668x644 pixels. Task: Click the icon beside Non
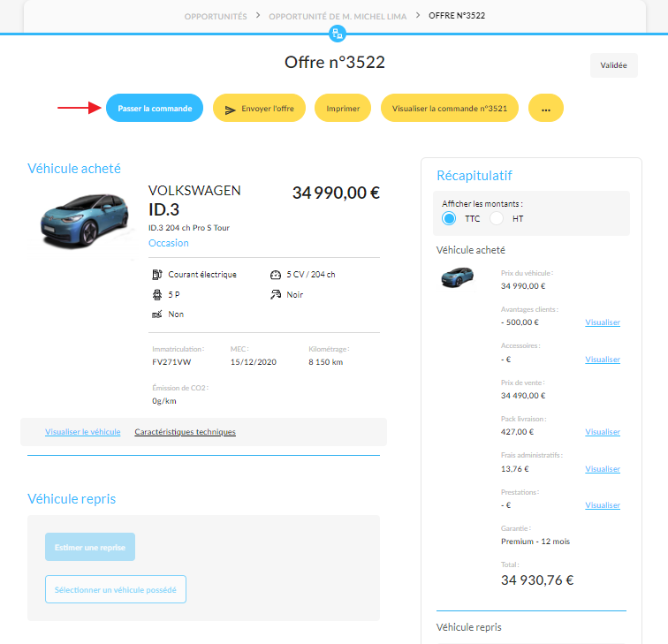(157, 314)
